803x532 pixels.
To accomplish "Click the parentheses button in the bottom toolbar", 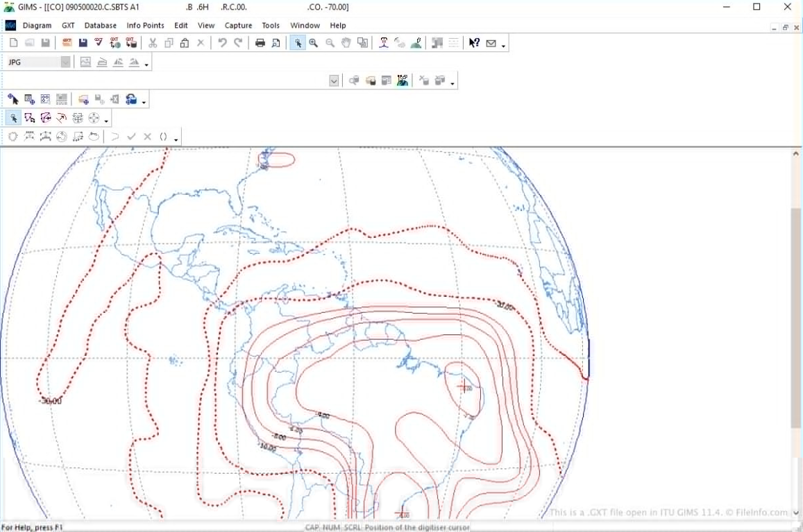I will (x=164, y=137).
